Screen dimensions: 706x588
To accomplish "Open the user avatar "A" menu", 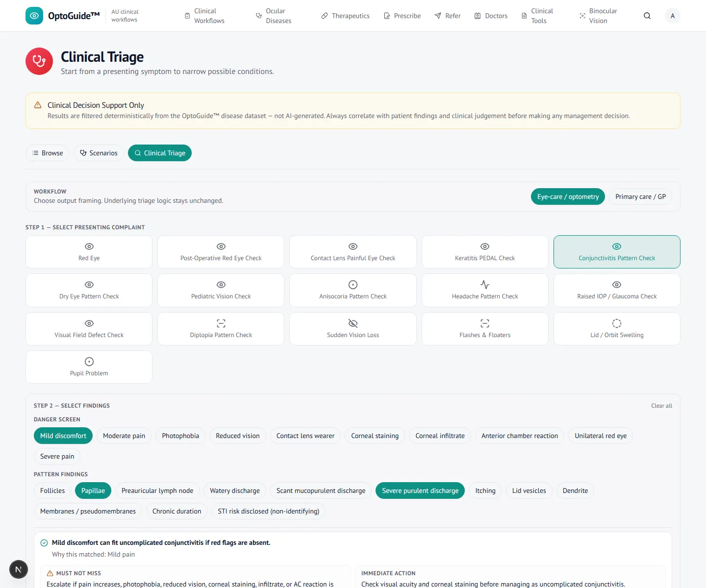I will pos(673,16).
